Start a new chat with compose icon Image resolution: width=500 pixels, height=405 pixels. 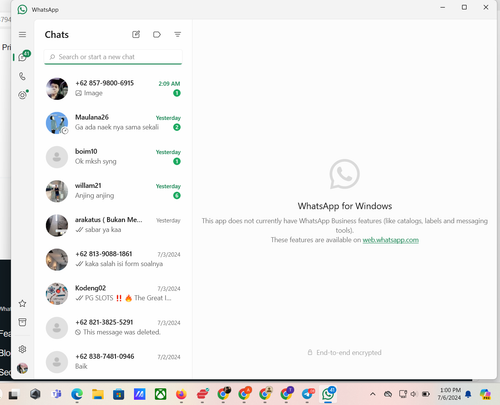tap(136, 34)
